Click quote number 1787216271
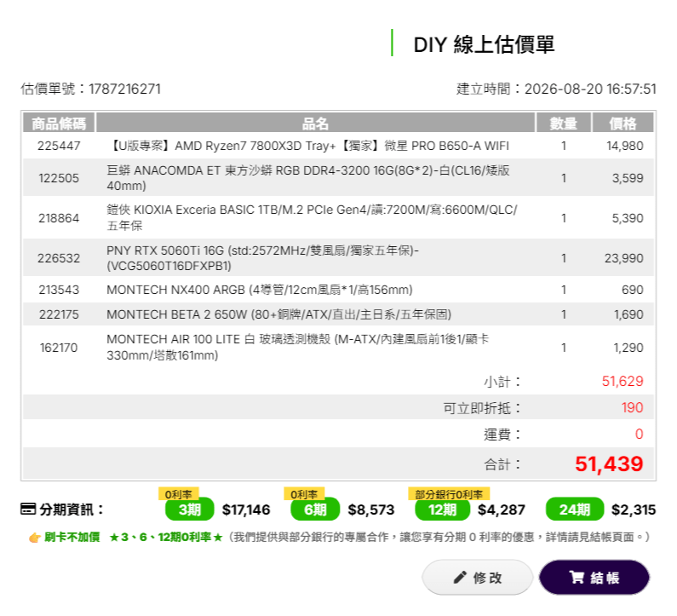 coord(125,89)
